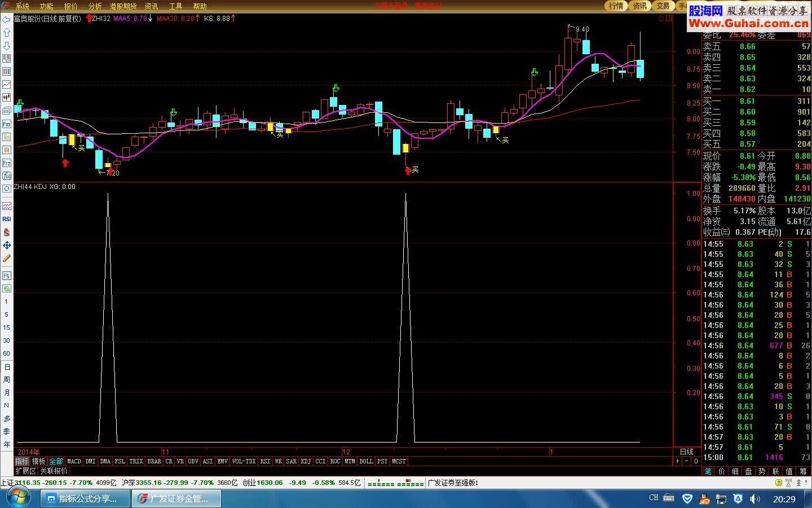Screen dimensions: 812x508
Task: Click the red dollar sign icon
Action: pos(7,232)
